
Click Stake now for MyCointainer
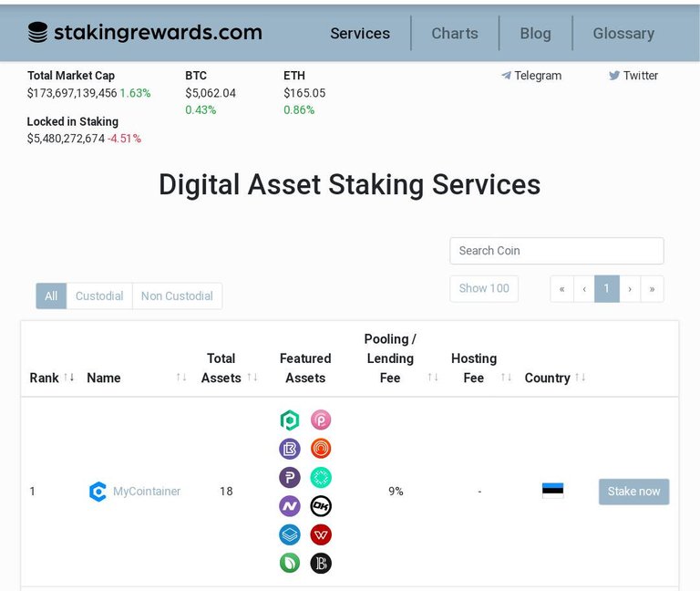[633, 492]
